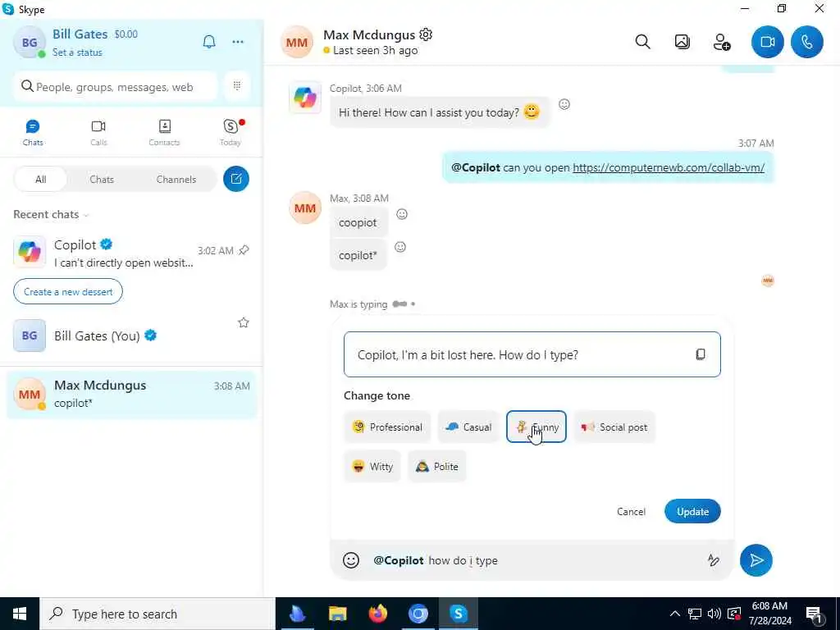
Task: Open the three-dot More menu
Action: point(238,42)
